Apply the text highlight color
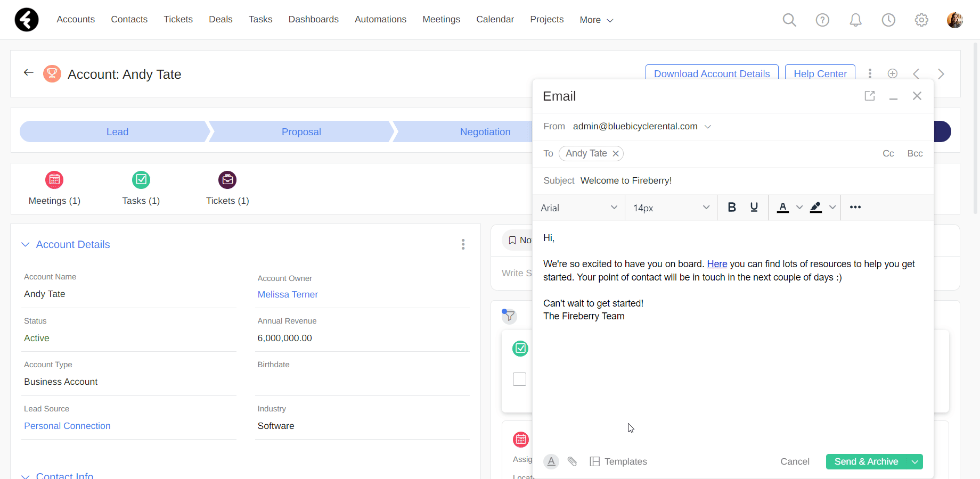 pos(815,207)
